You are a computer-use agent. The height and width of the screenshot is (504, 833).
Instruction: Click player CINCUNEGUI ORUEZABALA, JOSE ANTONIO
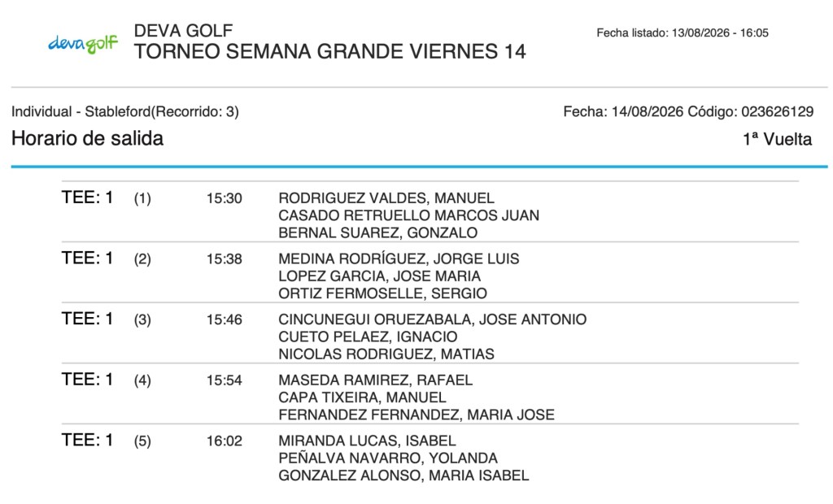[x=433, y=319]
